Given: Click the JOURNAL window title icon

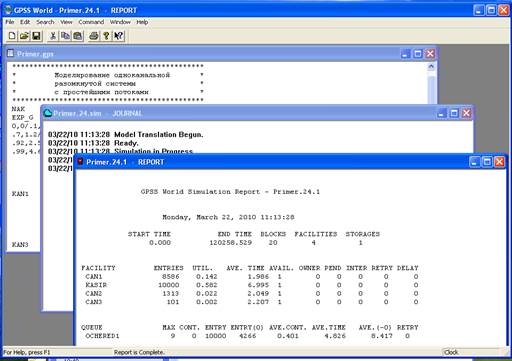Looking at the screenshot, I should (48, 113).
